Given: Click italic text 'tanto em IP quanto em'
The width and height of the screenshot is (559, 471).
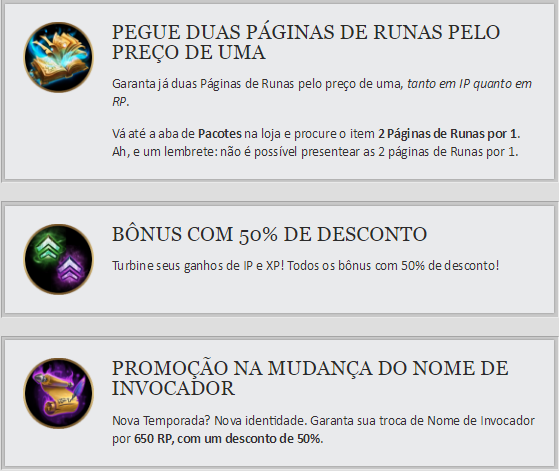Looking at the screenshot, I should click(469, 84).
